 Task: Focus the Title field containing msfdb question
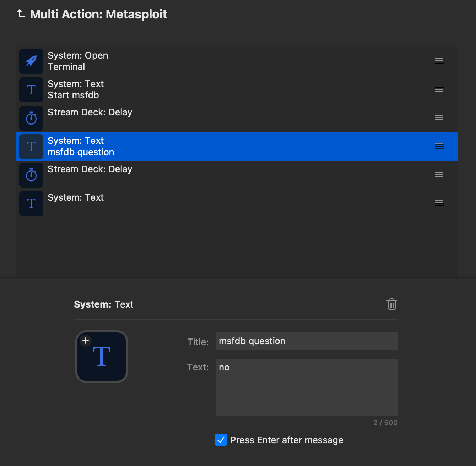click(x=306, y=341)
